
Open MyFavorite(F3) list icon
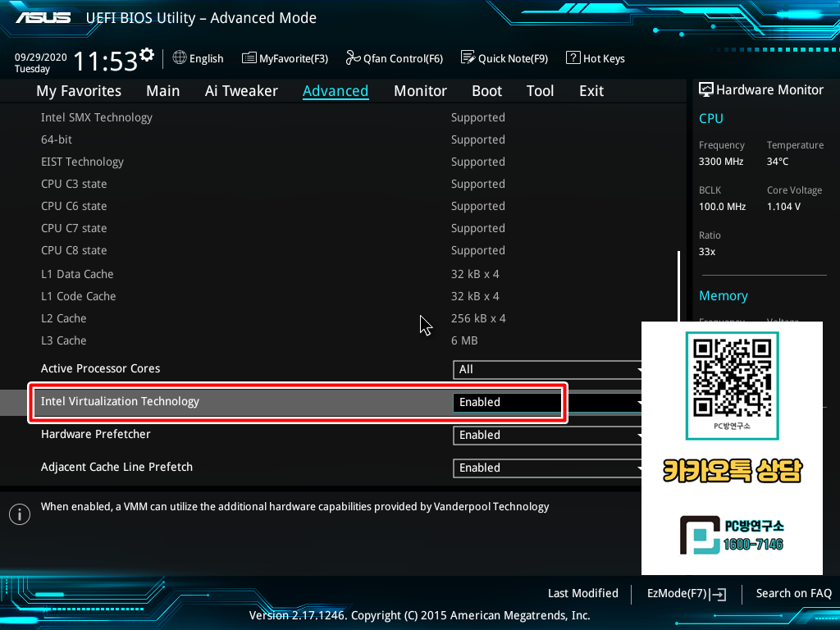point(249,58)
